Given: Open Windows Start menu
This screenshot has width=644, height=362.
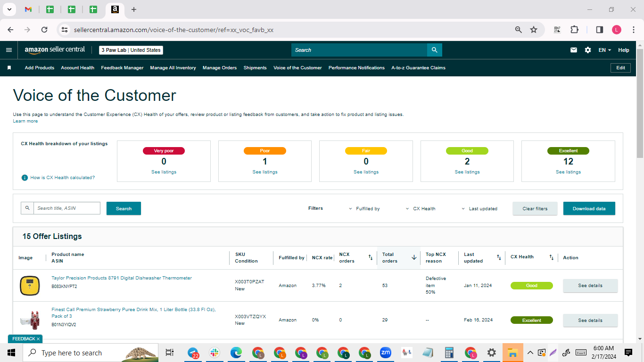Looking at the screenshot, I should 11,353.
